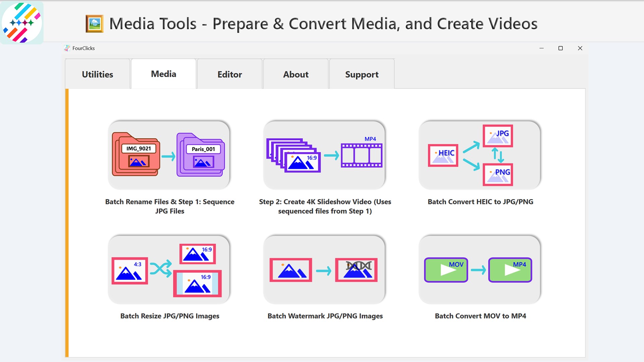Select the Batch Resize JPG/PNG Images tile

[169, 269]
